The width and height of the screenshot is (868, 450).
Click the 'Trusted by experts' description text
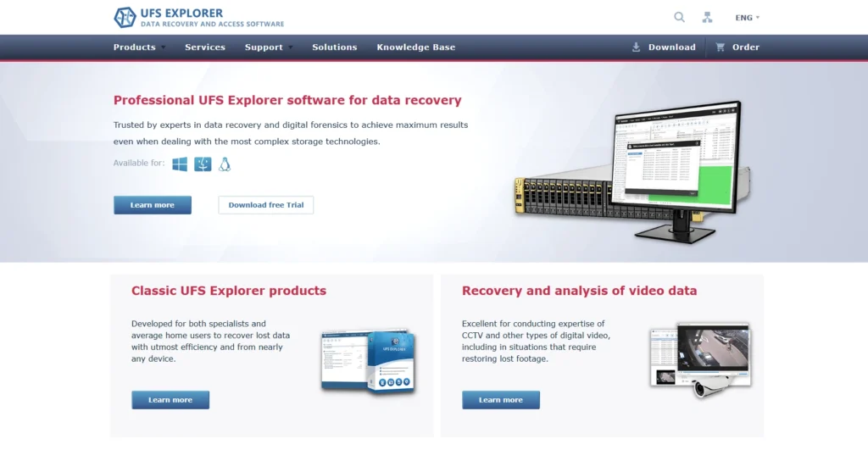click(291, 133)
